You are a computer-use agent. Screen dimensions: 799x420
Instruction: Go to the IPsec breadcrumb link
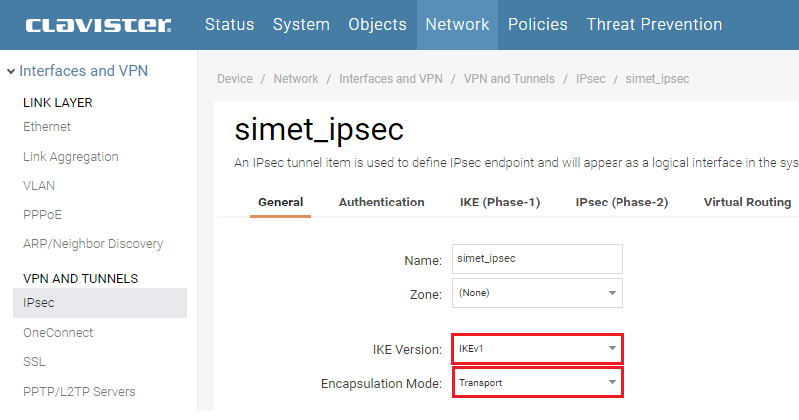[x=589, y=79]
